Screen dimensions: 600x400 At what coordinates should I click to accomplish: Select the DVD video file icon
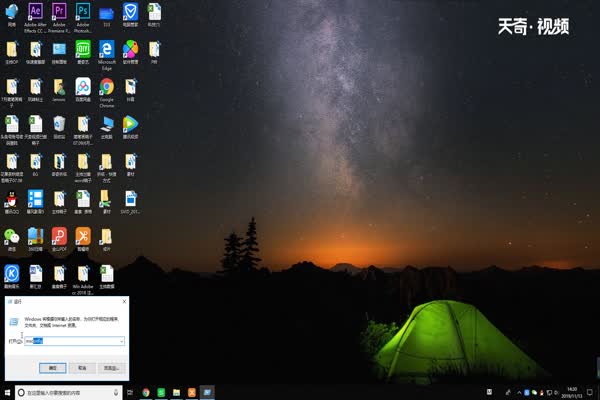[130, 202]
